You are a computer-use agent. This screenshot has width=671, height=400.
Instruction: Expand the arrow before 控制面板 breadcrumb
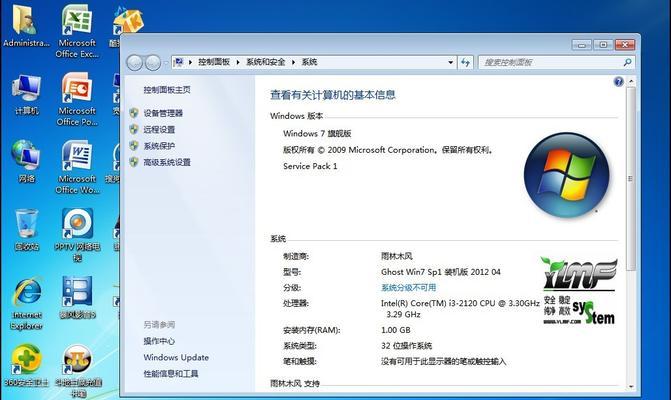point(190,62)
